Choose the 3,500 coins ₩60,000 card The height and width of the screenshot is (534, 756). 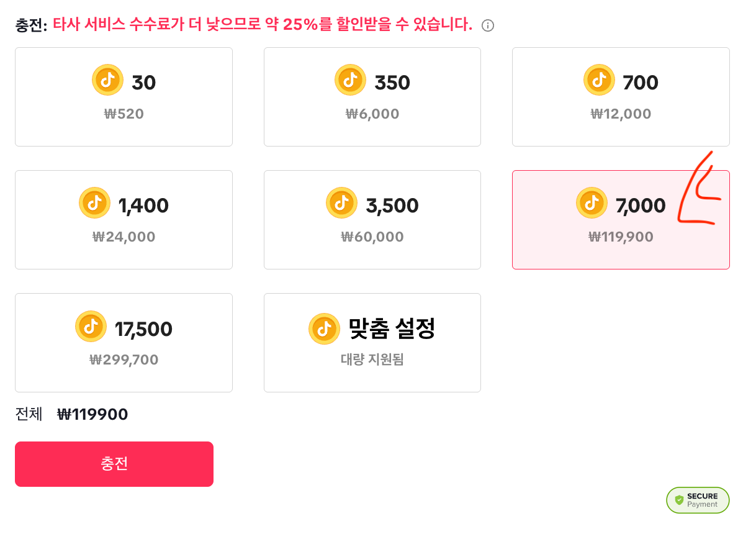pos(372,220)
